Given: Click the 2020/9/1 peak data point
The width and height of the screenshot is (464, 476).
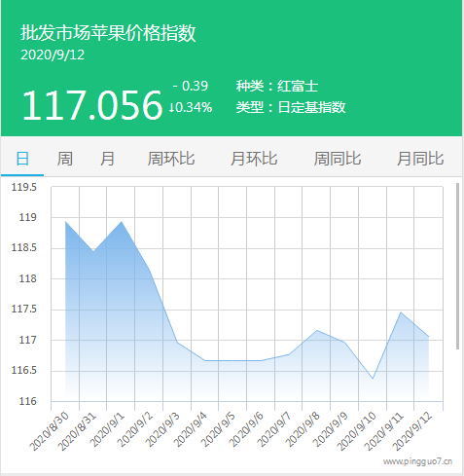Looking at the screenshot, I should pyautogui.click(x=122, y=222).
